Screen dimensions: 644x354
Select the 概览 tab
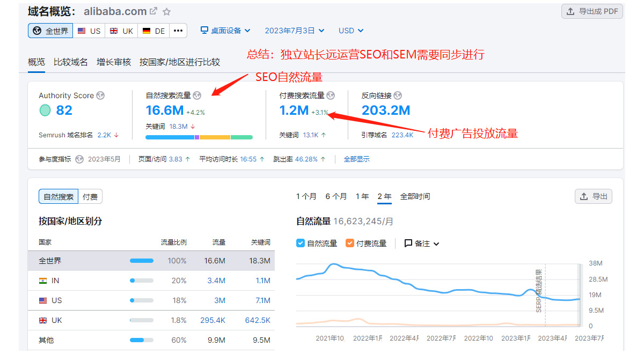point(36,62)
